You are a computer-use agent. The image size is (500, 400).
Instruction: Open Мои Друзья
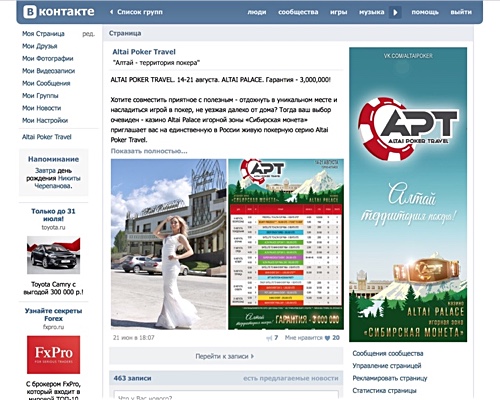pyautogui.click(x=40, y=46)
